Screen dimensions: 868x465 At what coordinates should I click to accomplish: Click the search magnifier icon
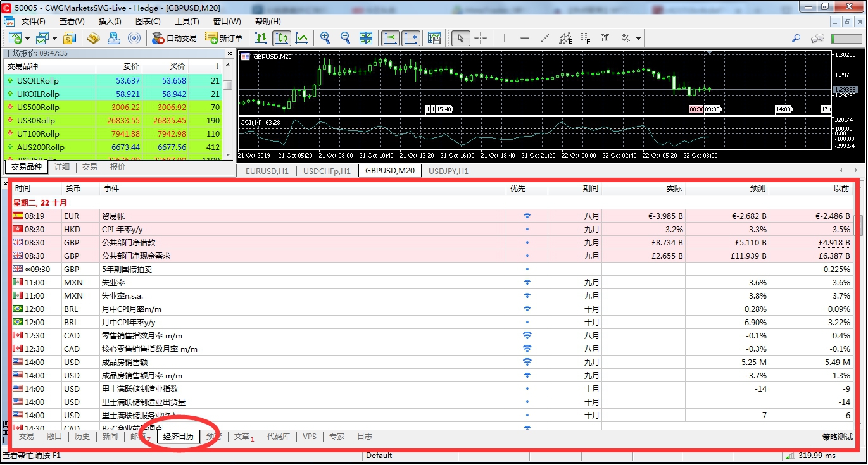(x=797, y=39)
